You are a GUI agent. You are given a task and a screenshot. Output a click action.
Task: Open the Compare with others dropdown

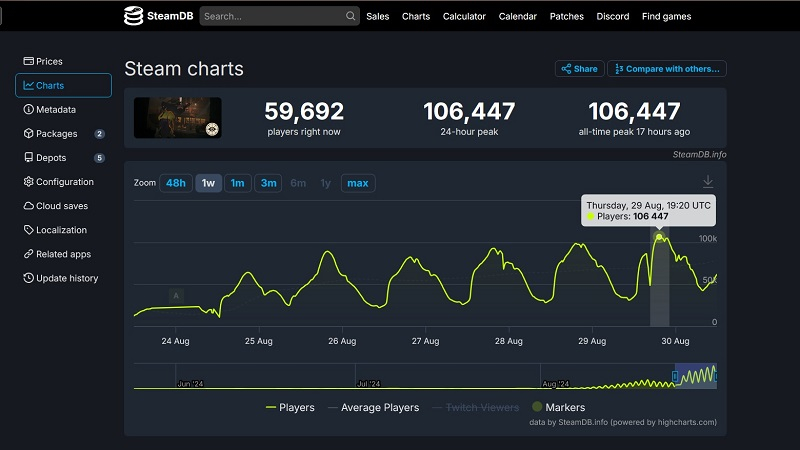pyautogui.click(x=666, y=69)
